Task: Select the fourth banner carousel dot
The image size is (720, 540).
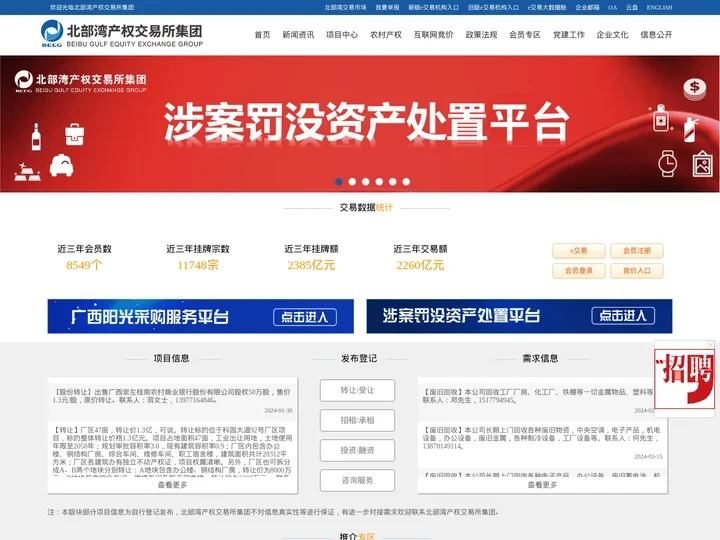Action: [x=379, y=182]
